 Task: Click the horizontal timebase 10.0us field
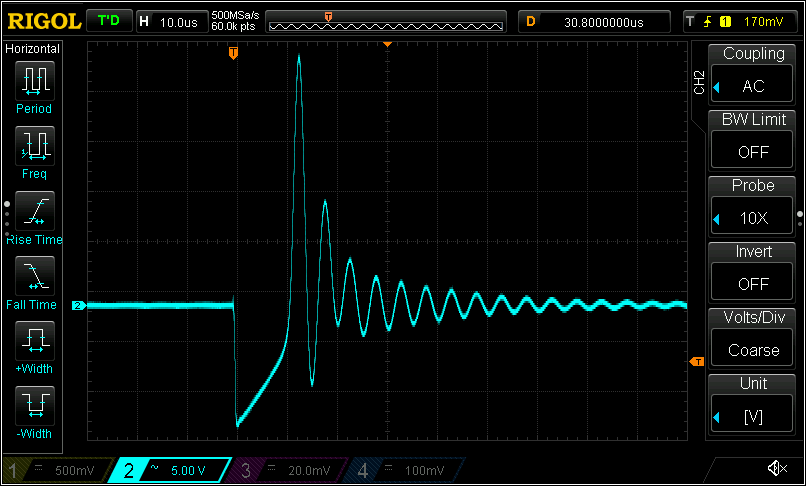[x=178, y=22]
